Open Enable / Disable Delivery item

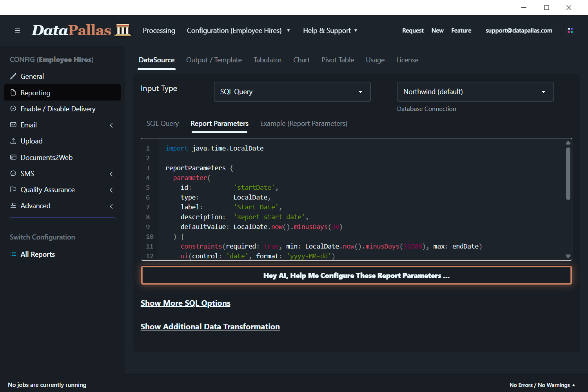[x=62, y=109]
